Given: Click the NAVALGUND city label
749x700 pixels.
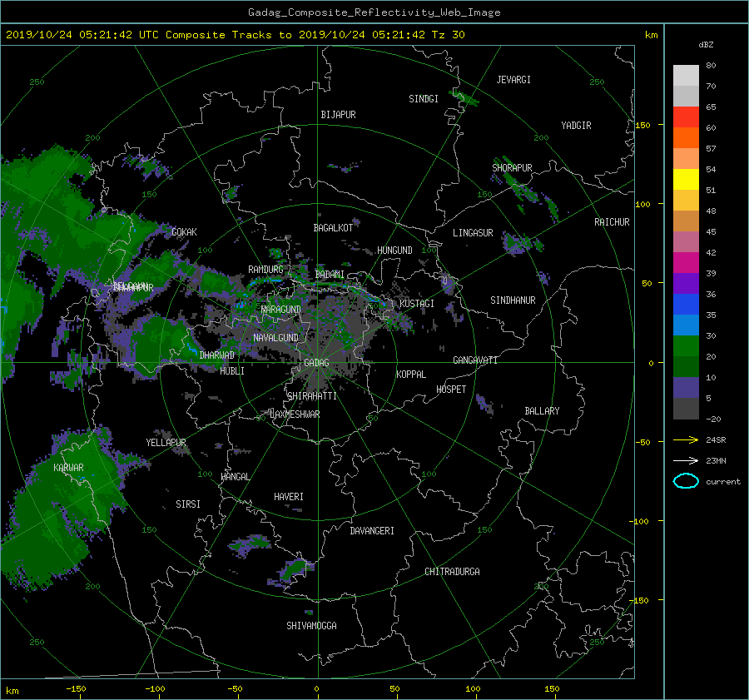Looking at the screenshot, I should coord(275,338).
